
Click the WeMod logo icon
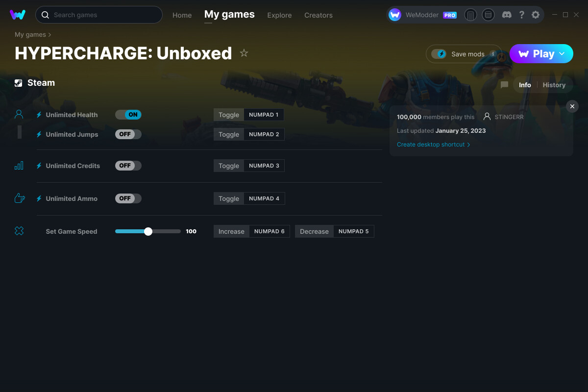point(18,15)
